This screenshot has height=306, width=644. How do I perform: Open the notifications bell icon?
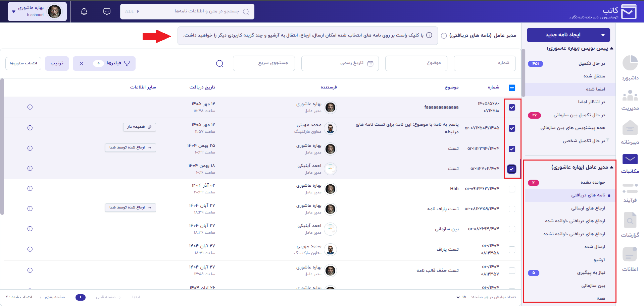click(x=84, y=12)
